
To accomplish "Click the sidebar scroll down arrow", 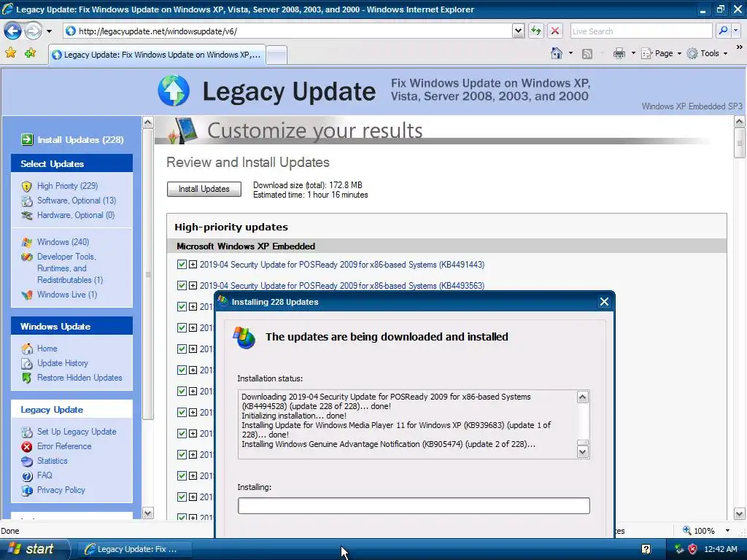I will [x=147, y=513].
